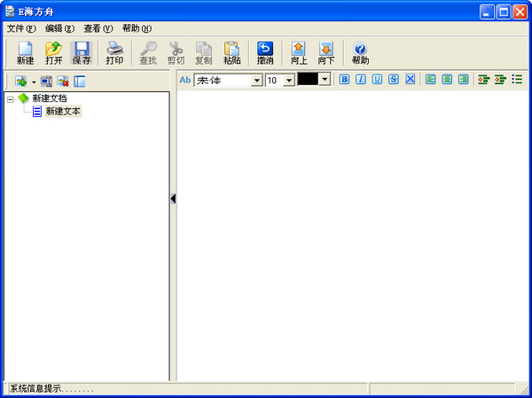Move item down with 向下 icon
Screen dimensions: 532x398
click(326, 53)
